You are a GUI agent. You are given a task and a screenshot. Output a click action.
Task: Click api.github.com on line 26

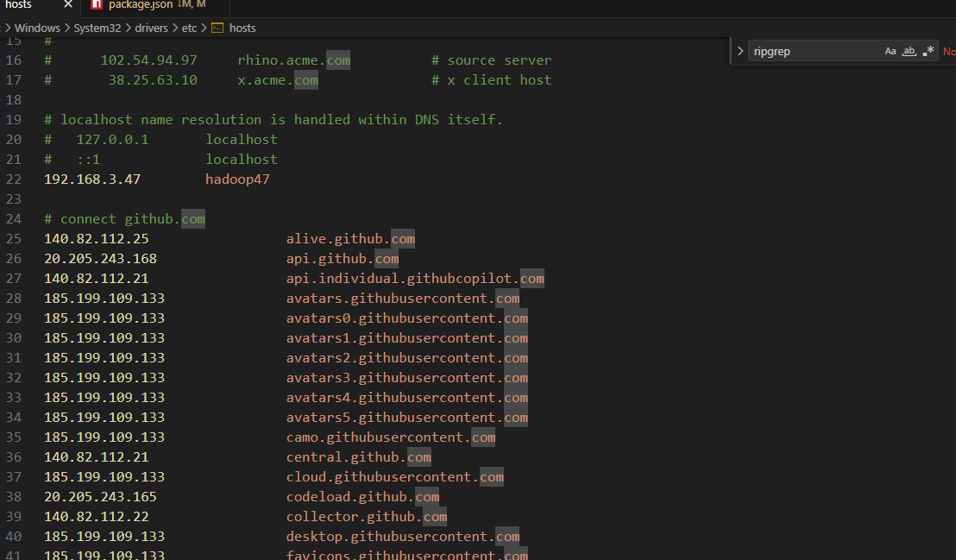click(343, 259)
